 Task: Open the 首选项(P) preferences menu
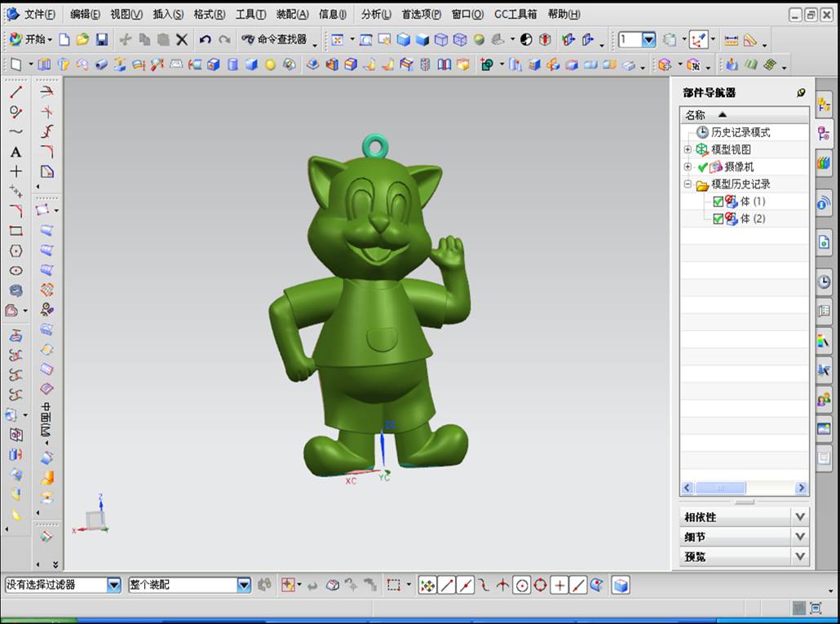422,15
